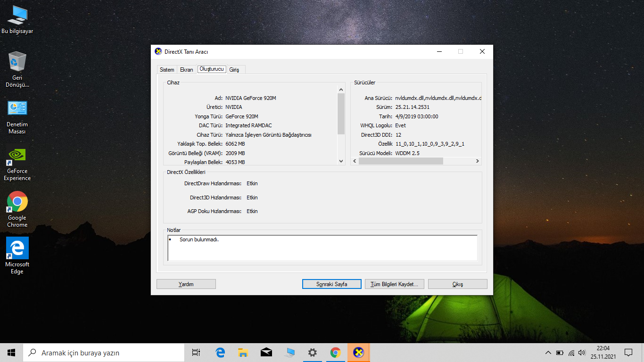The width and height of the screenshot is (644, 362).
Task: Open Chrome from the taskbar
Action: (x=335, y=353)
